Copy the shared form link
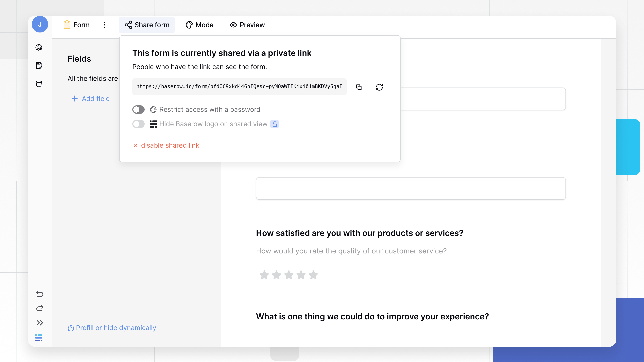This screenshot has width=644, height=362. pos(359,87)
